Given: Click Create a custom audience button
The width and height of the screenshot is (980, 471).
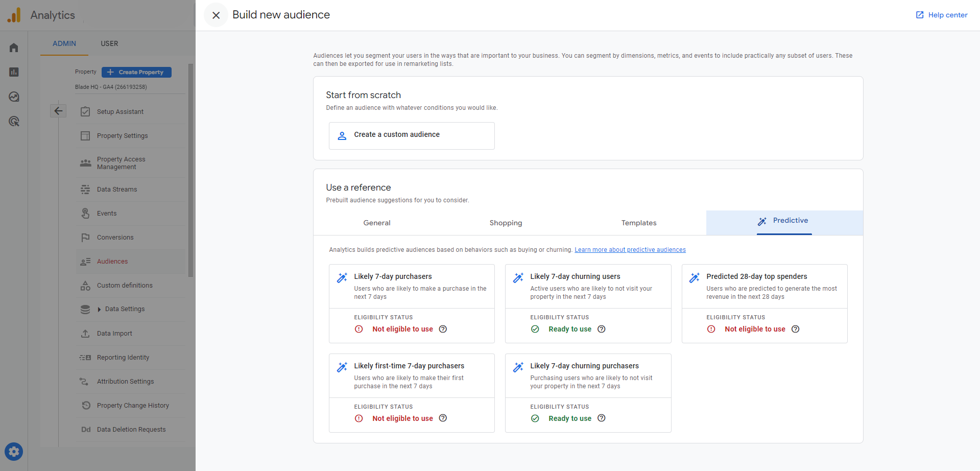Looking at the screenshot, I should click(411, 135).
